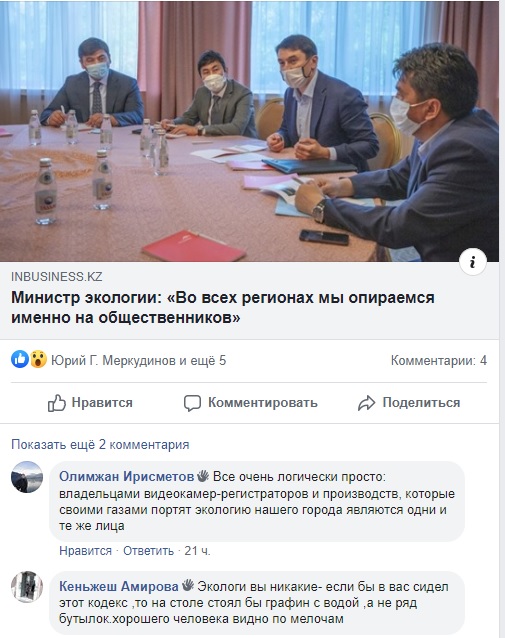
Task: Share the post using Поделиться
Action: 409,403
